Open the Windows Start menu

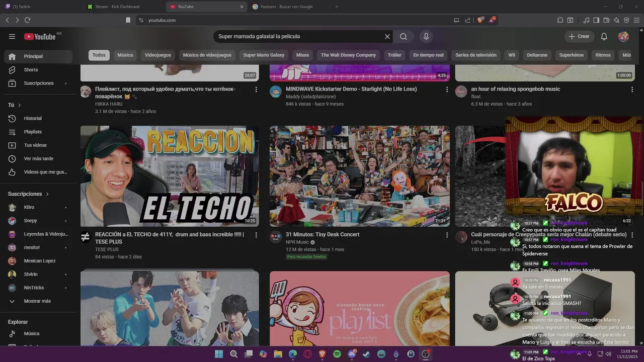tap(219, 354)
